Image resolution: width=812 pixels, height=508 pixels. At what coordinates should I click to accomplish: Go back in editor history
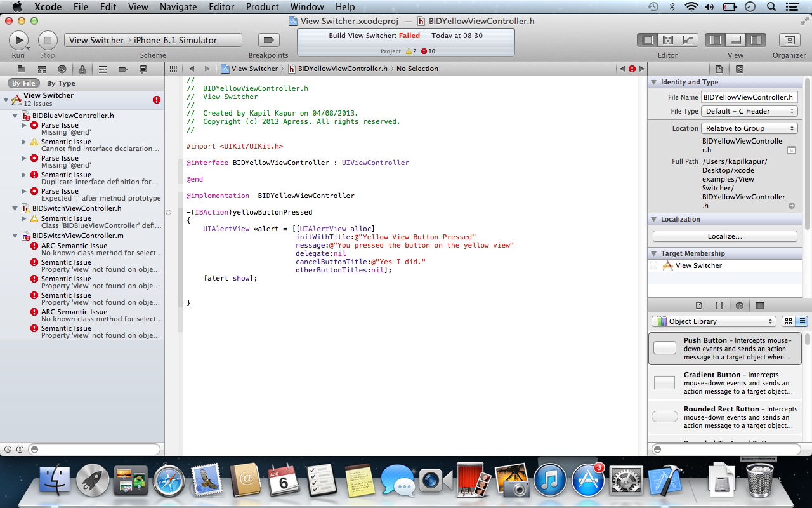[x=191, y=69]
